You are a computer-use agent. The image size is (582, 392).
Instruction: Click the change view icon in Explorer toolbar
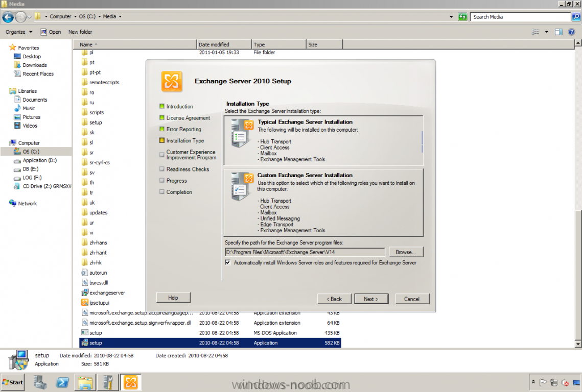535,32
